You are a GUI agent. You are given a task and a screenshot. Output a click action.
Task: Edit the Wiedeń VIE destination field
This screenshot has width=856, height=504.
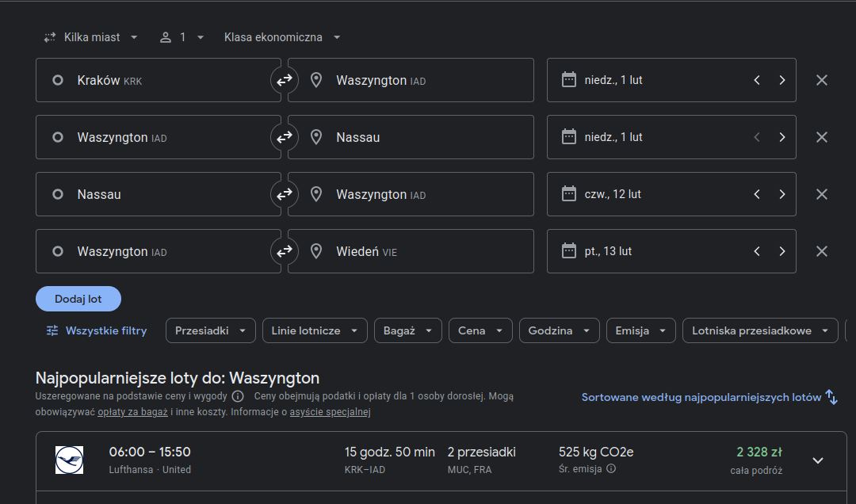(411, 251)
